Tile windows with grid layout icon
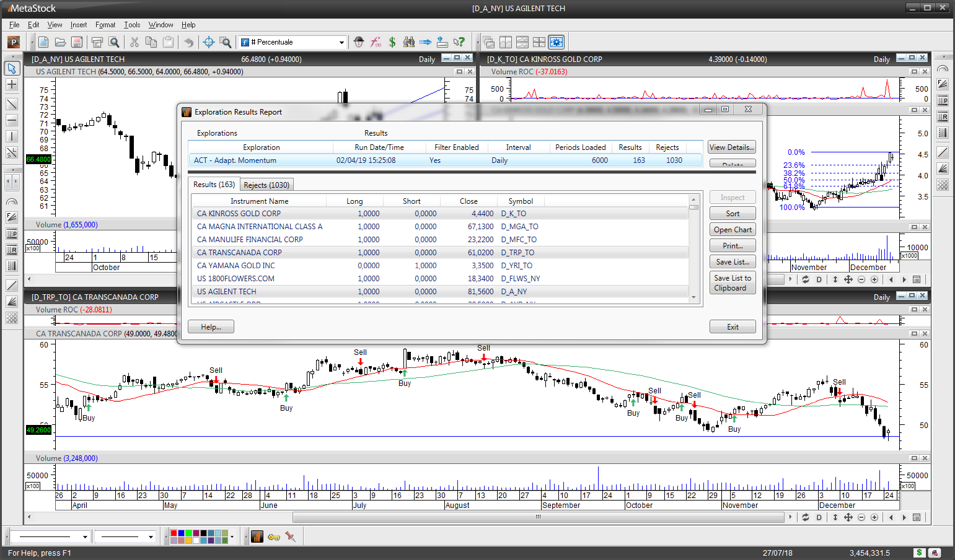 [x=539, y=42]
